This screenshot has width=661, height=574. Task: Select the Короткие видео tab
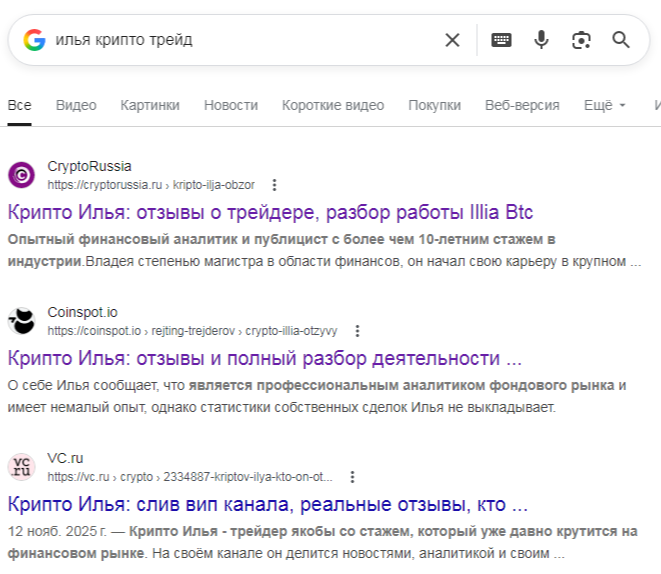[332, 105]
